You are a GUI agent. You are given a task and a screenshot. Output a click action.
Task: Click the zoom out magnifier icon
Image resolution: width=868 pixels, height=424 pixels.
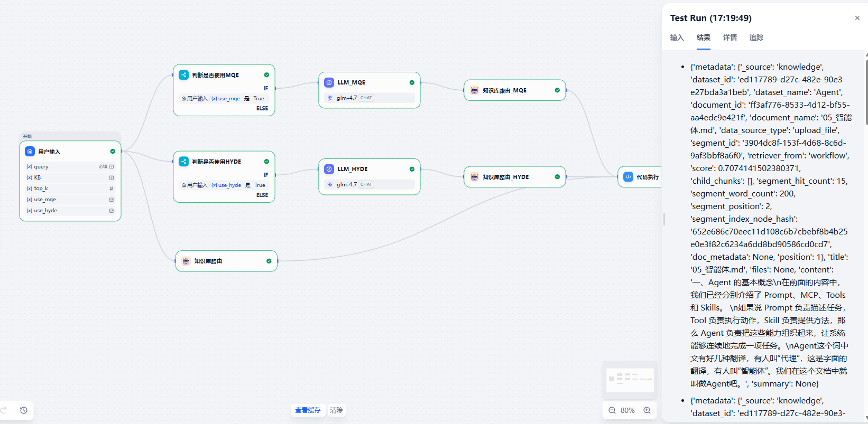[x=612, y=410]
